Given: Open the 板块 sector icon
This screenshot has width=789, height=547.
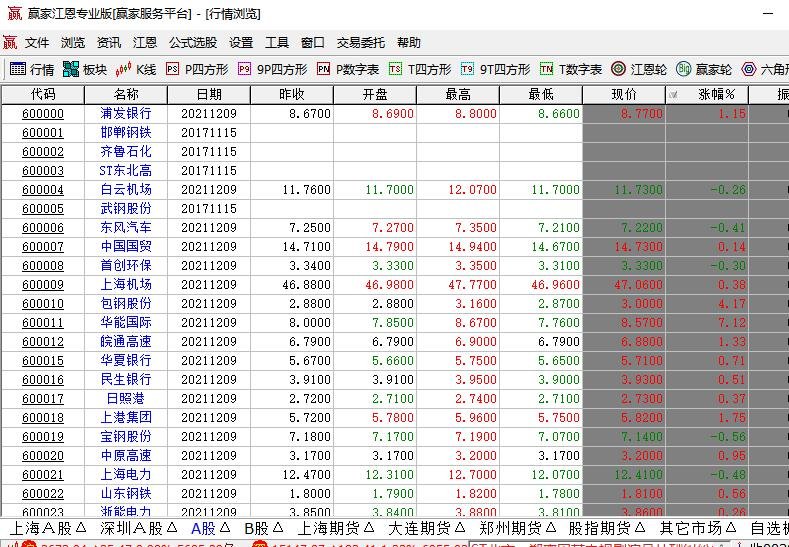Looking at the screenshot, I should (71, 69).
